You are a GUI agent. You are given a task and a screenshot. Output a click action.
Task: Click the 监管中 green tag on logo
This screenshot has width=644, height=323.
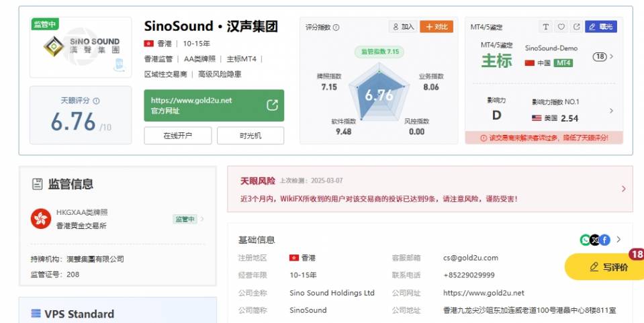[45, 24]
